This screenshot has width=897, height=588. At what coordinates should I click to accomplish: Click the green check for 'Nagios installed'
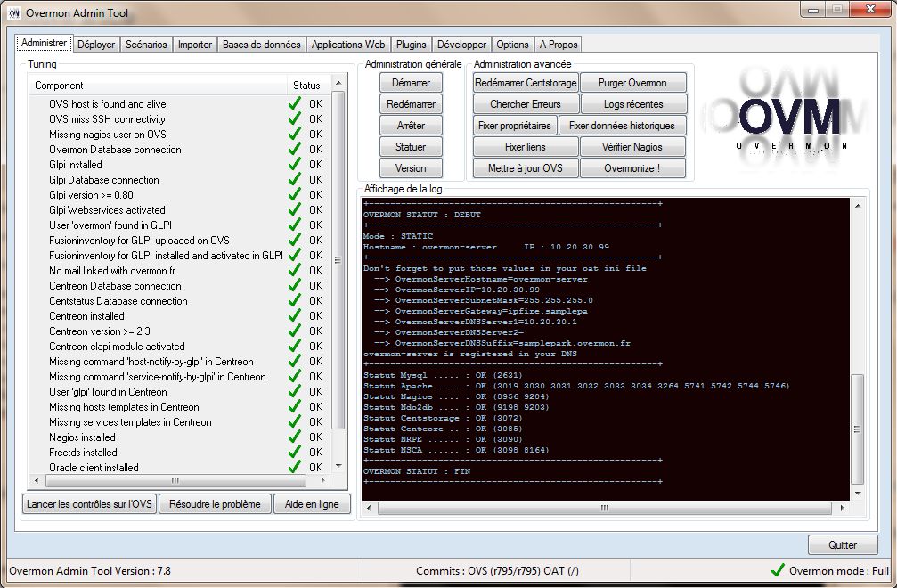tap(294, 437)
